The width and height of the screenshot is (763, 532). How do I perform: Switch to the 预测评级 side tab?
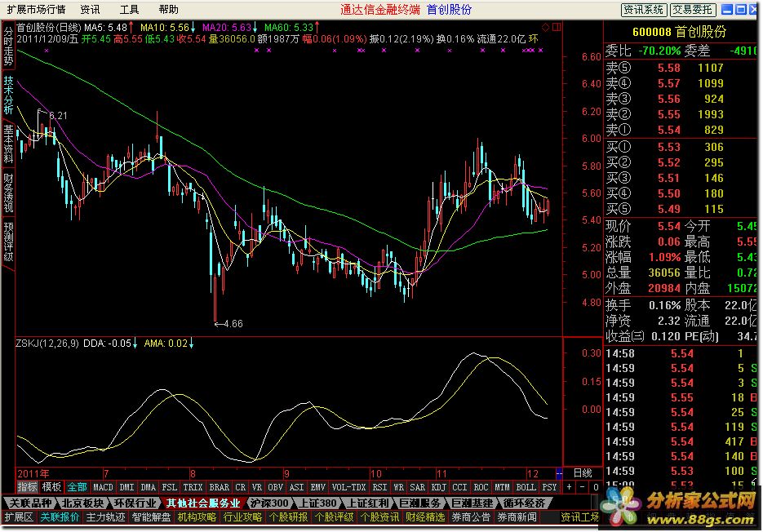pos(8,242)
